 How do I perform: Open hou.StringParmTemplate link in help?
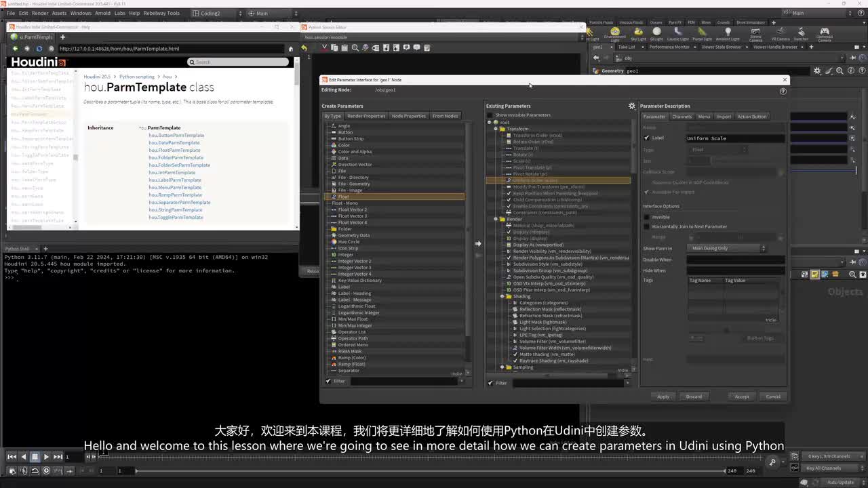click(x=176, y=210)
